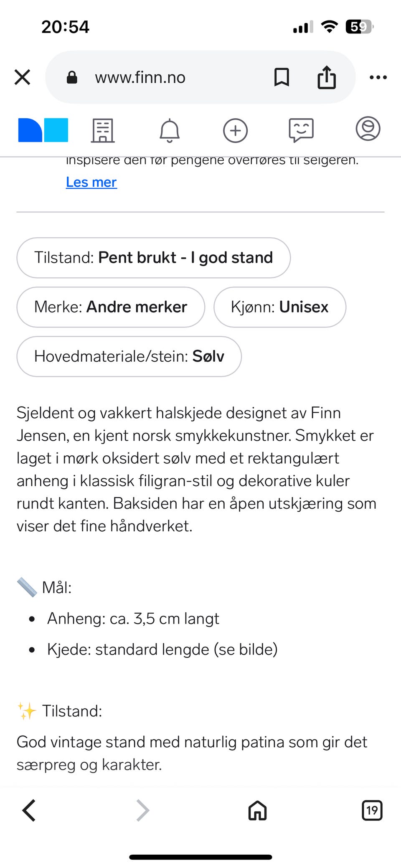The height and width of the screenshot is (868, 401).
Task: Open notifications bell
Action: pyautogui.click(x=170, y=130)
